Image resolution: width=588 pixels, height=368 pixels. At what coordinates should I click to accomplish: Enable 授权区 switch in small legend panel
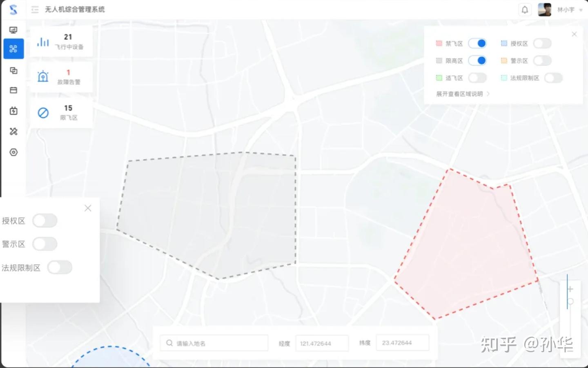point(542,43)
